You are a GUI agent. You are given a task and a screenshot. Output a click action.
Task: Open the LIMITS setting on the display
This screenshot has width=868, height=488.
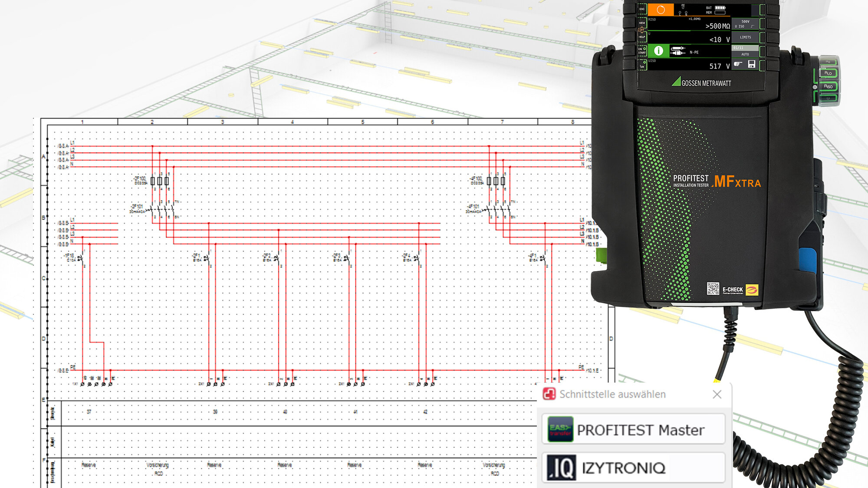point(745,37)
